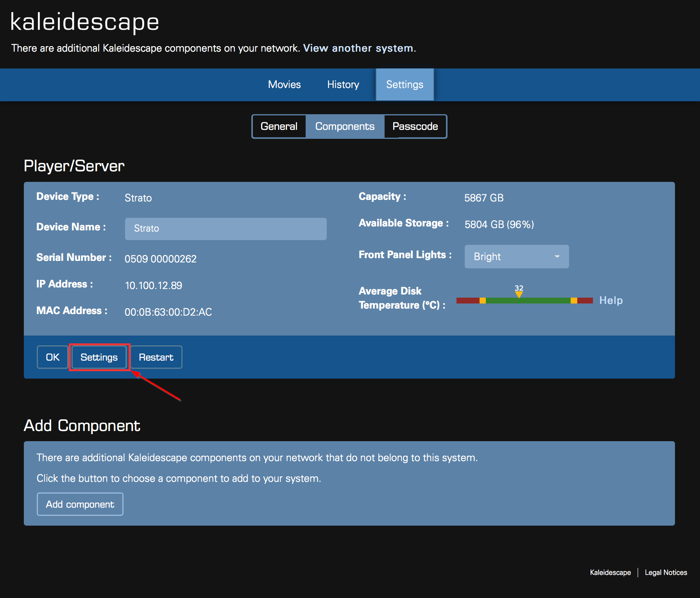700x598 pixels.
Task: Click the Average Disk Temperature label
Action: click(x=402, y=298)
